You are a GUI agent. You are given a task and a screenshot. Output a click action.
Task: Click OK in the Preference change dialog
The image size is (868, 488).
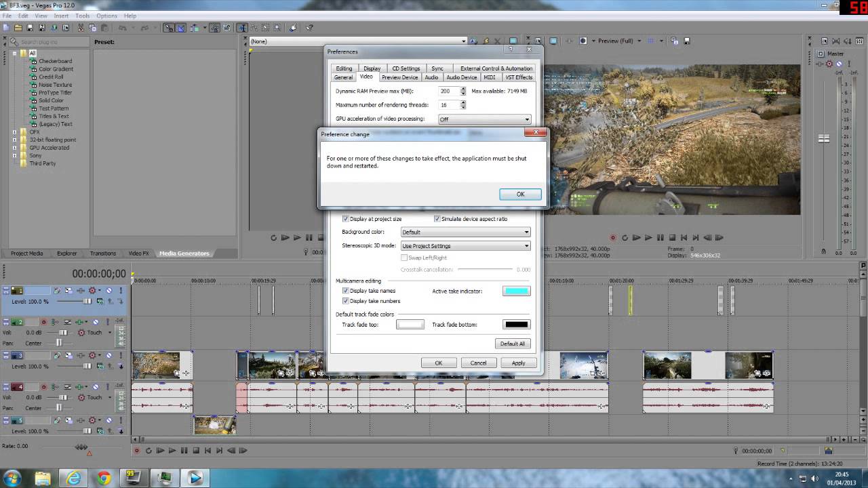click(x=520, y=194)
